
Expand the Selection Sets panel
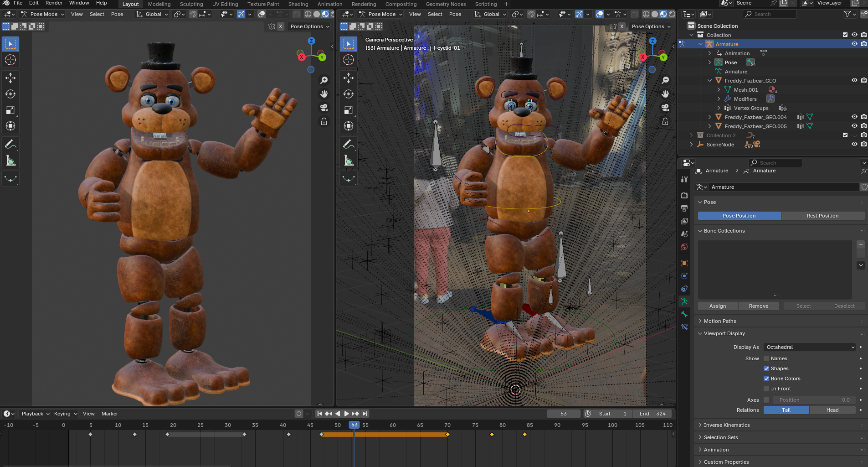pos(720,437)
